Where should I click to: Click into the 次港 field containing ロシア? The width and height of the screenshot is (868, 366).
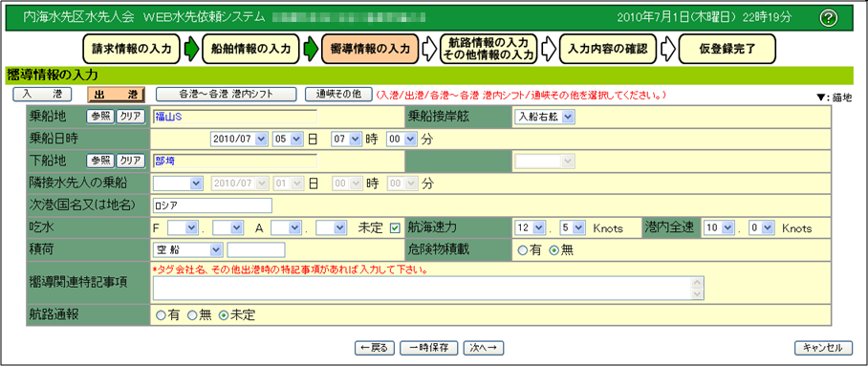(x=212, y=205)
